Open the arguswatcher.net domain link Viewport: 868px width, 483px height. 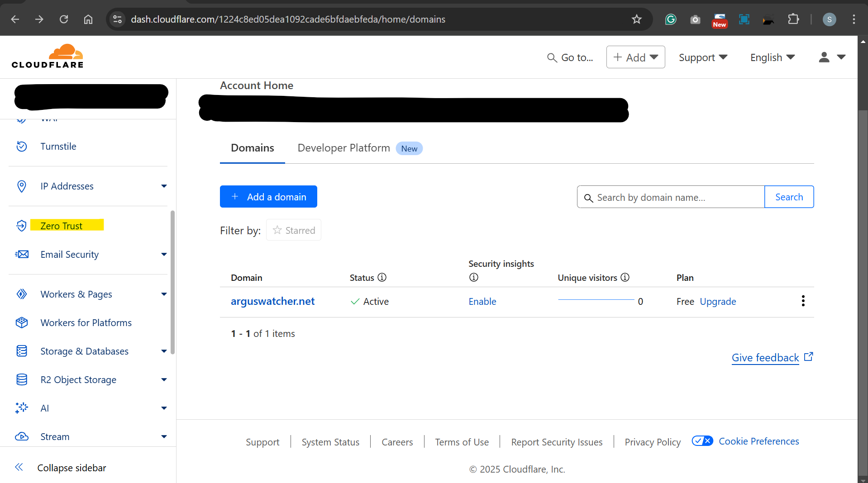[272, 301]
